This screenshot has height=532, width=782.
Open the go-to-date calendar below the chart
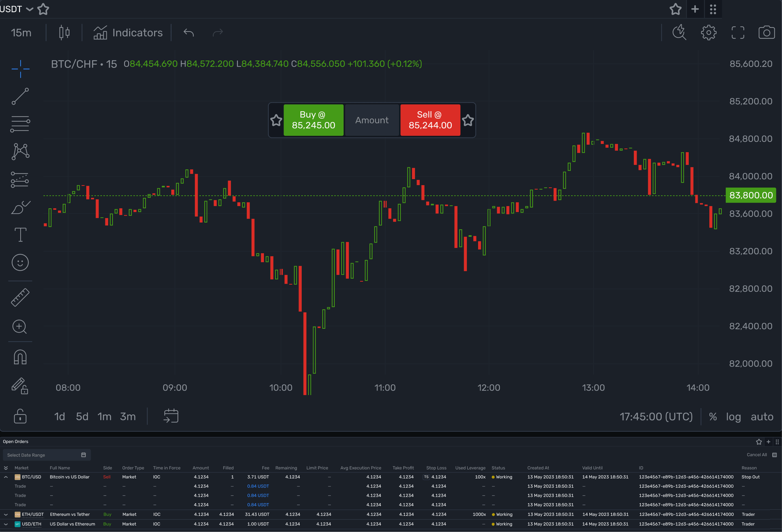pos(171,416)
